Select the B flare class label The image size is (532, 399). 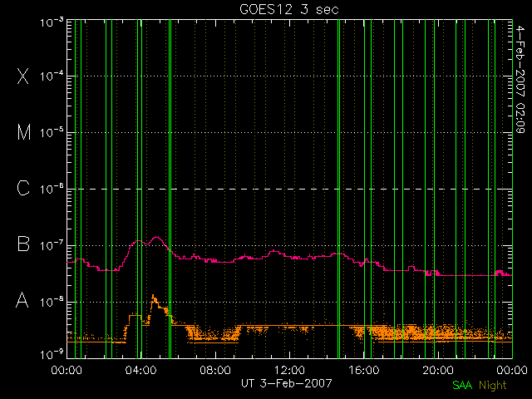(23, 244)
